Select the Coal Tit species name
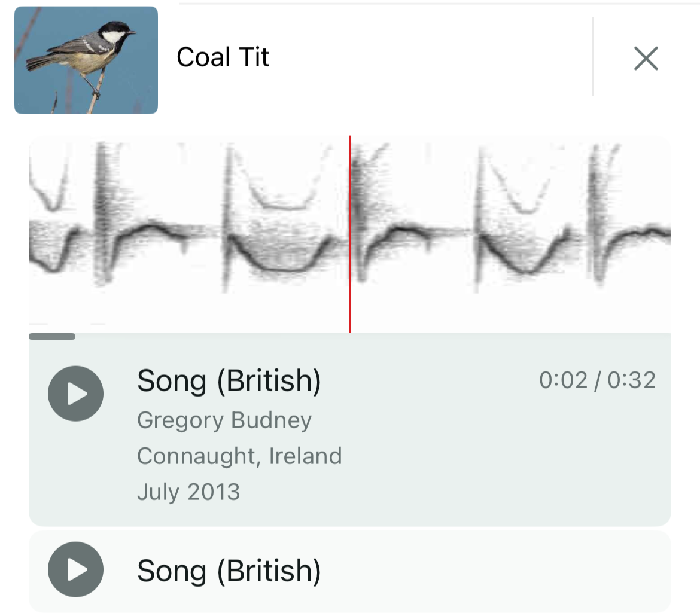This screenshot has height=616, width=700. click(x=223, y=57)
